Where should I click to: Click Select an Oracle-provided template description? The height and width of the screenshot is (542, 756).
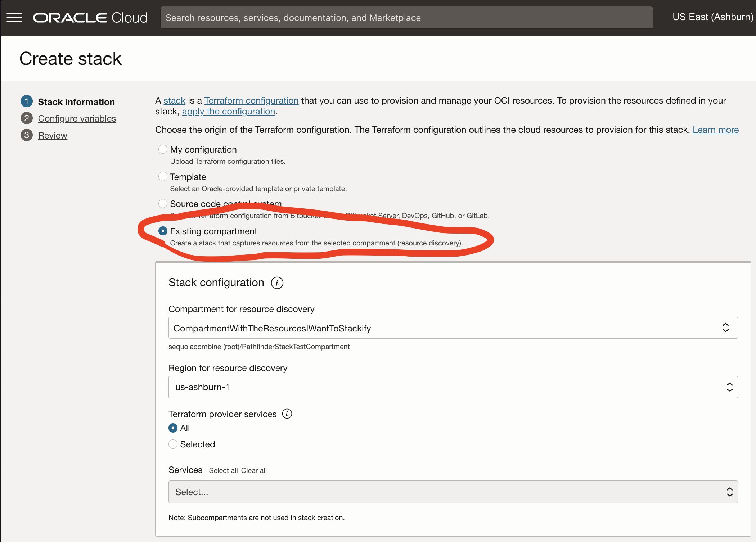tap(258, 189)
